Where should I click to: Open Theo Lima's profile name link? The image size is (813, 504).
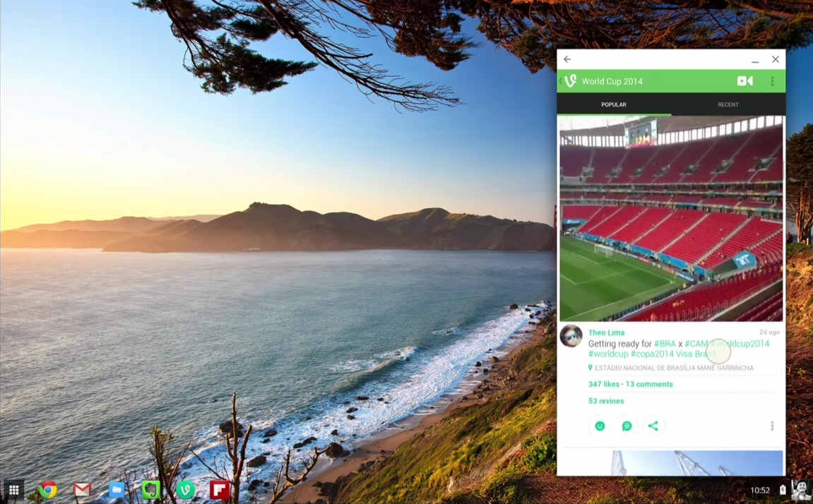pos(606,332)
